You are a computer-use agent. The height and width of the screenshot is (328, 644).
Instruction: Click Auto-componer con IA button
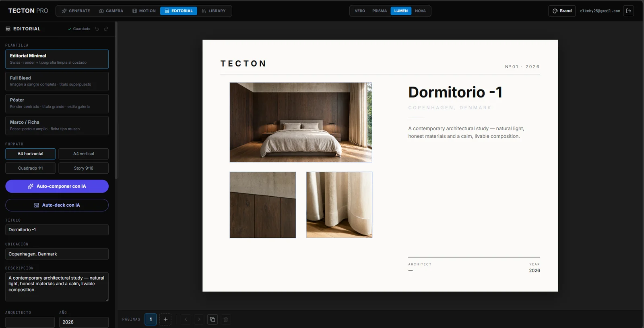pos(57,186)
